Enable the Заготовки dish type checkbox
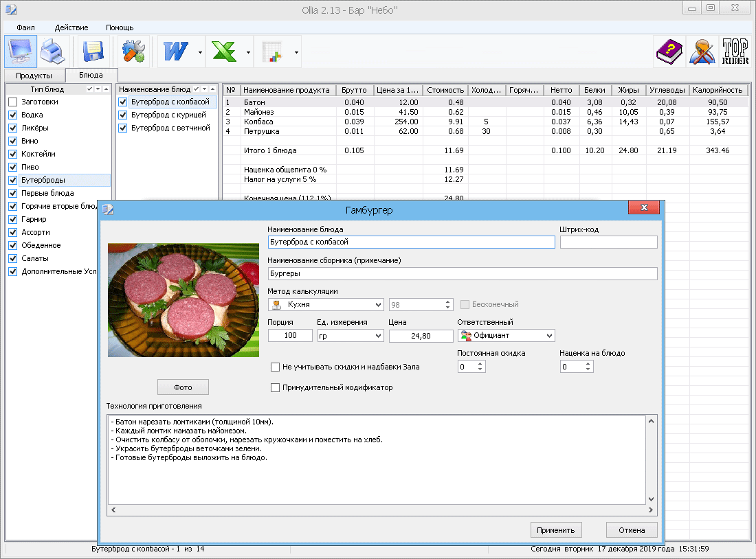This screenshot has height=559, width=756. 13,102
